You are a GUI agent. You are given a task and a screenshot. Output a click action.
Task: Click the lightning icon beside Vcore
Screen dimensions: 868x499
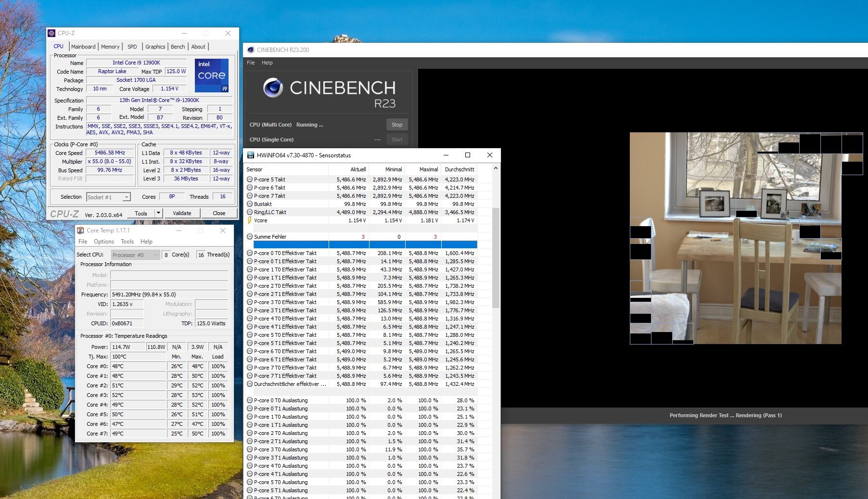coord(250,220)
